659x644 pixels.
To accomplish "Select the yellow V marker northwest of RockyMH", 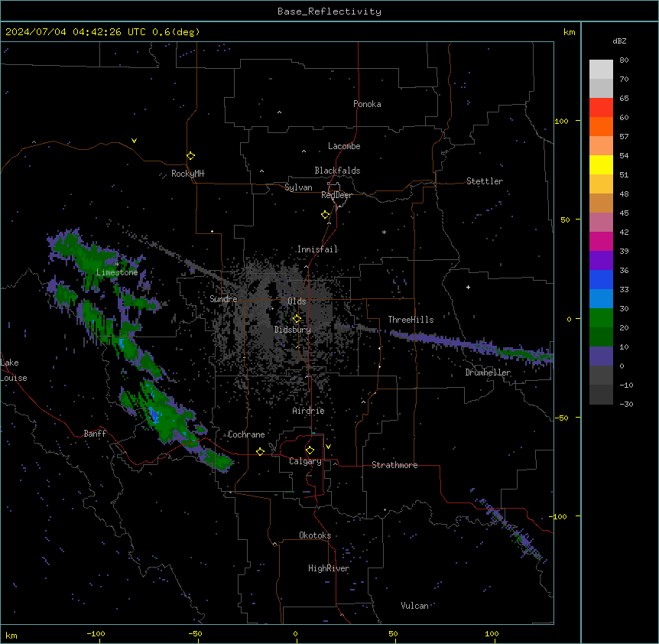I will coord(134,141).
